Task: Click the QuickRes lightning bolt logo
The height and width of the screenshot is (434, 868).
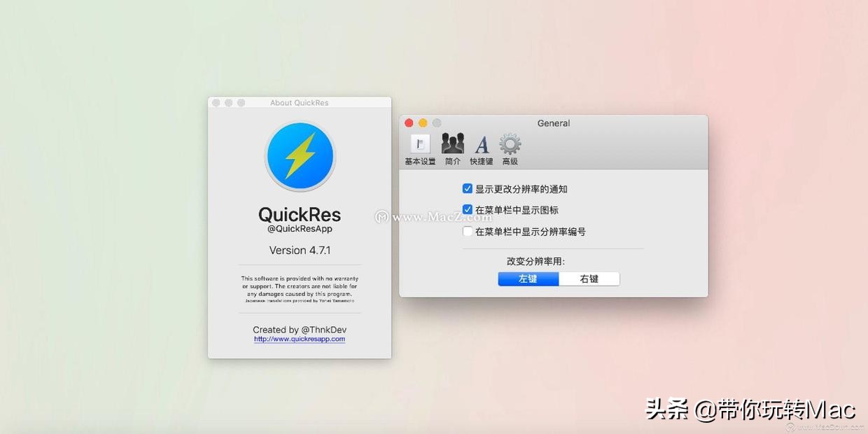Action: tap(300, 155)
